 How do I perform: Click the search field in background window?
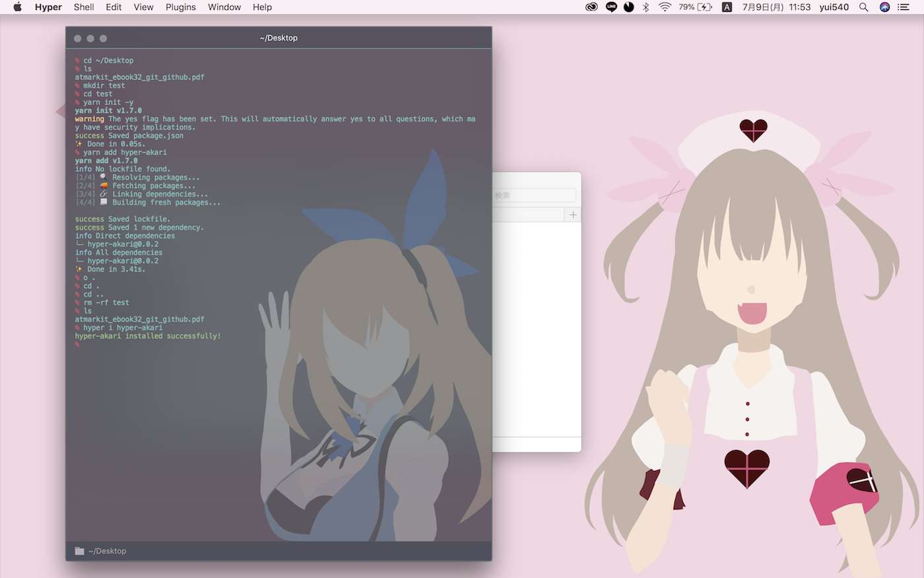click(535, 196)
